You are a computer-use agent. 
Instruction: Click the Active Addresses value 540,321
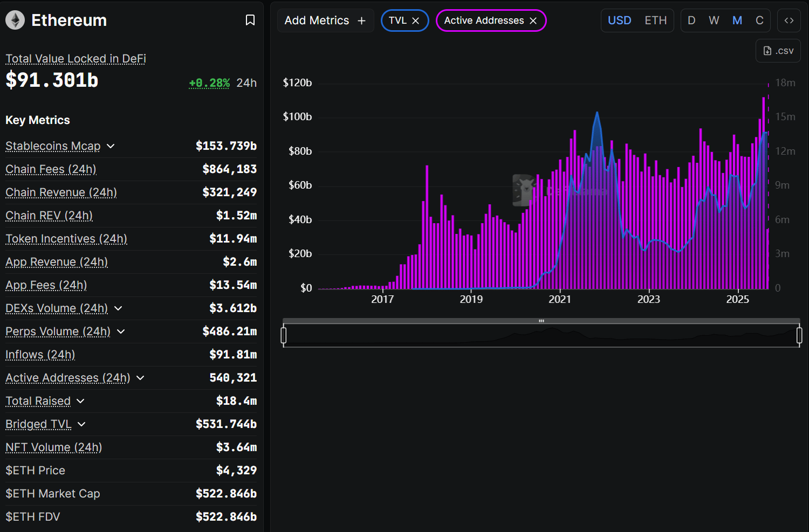[x=233, y=378]
